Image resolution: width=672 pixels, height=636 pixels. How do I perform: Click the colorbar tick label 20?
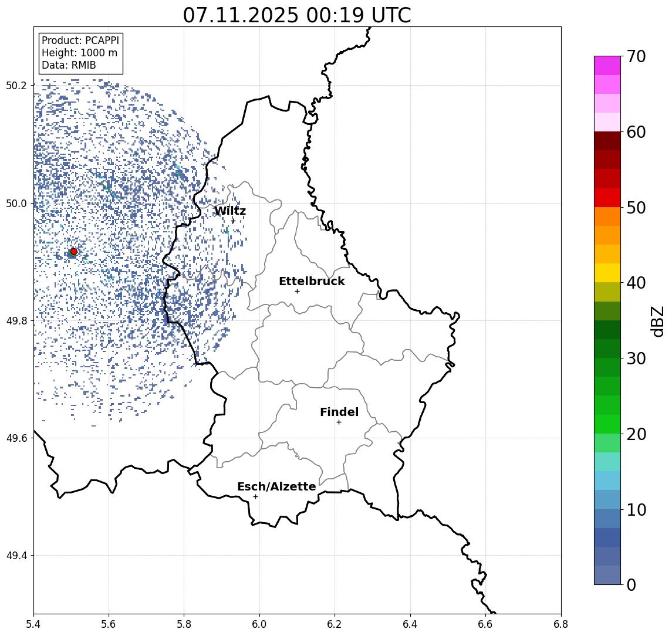click(636, 434)
